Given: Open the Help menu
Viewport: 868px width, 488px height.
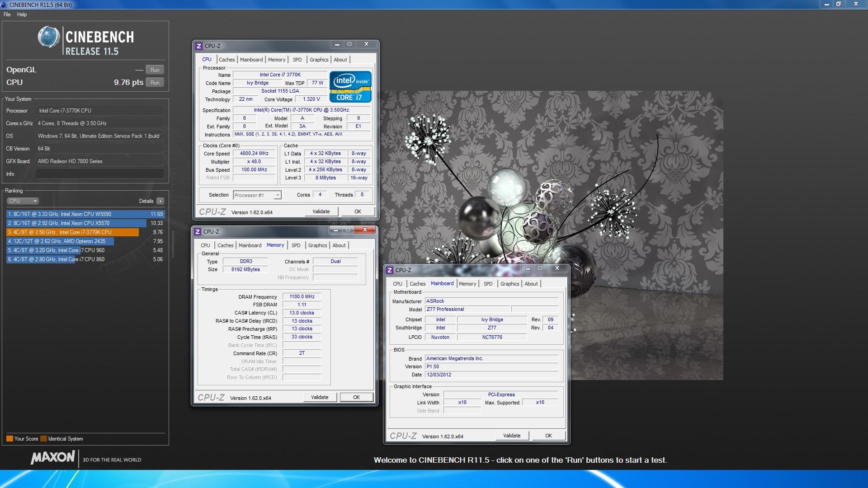Looking at the screenshot, I should pyautogui.click(x=22, y=14).
